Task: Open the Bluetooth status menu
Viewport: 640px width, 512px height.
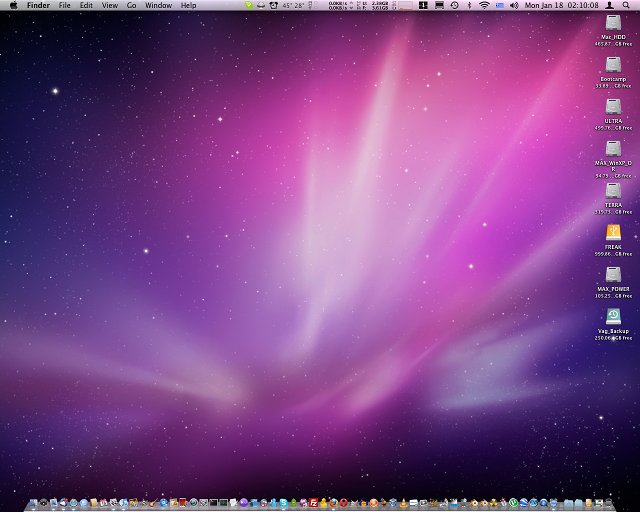Action: coord(469,5)
